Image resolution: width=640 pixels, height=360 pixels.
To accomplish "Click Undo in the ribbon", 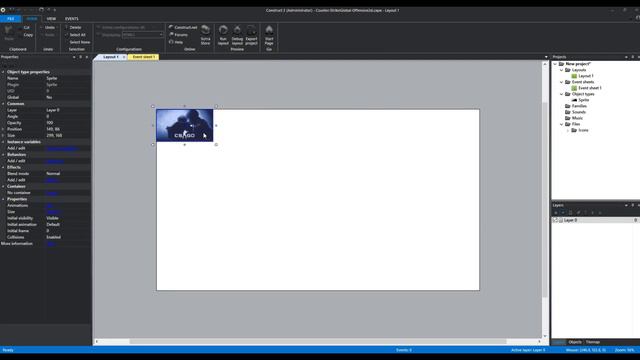I will (47, 27).
